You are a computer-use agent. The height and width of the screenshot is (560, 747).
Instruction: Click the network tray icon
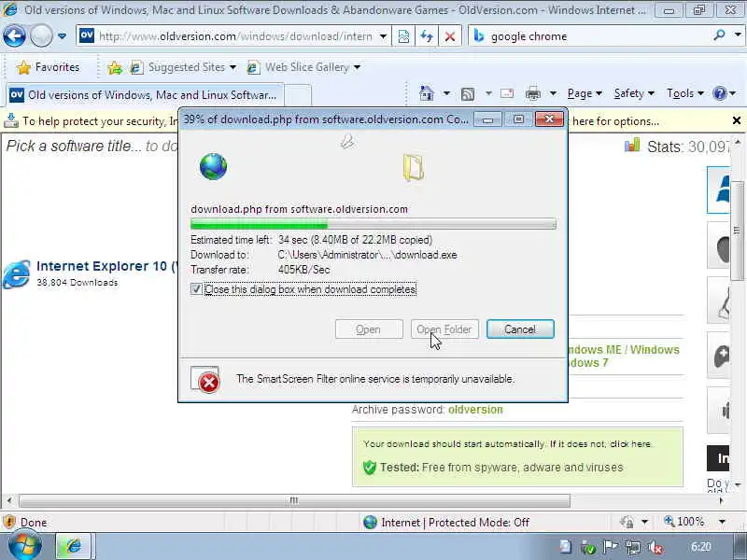pyautogui.click(x=633, y=548)
